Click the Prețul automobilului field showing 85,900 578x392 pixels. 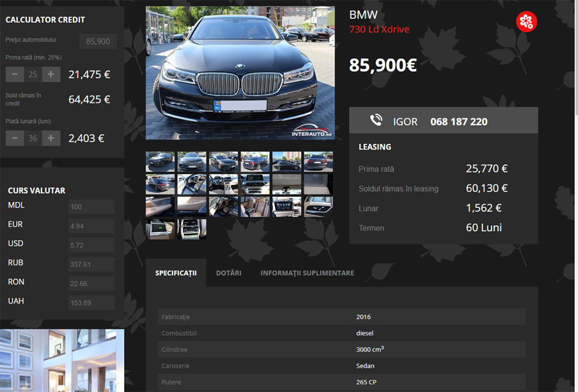(98, 42)
